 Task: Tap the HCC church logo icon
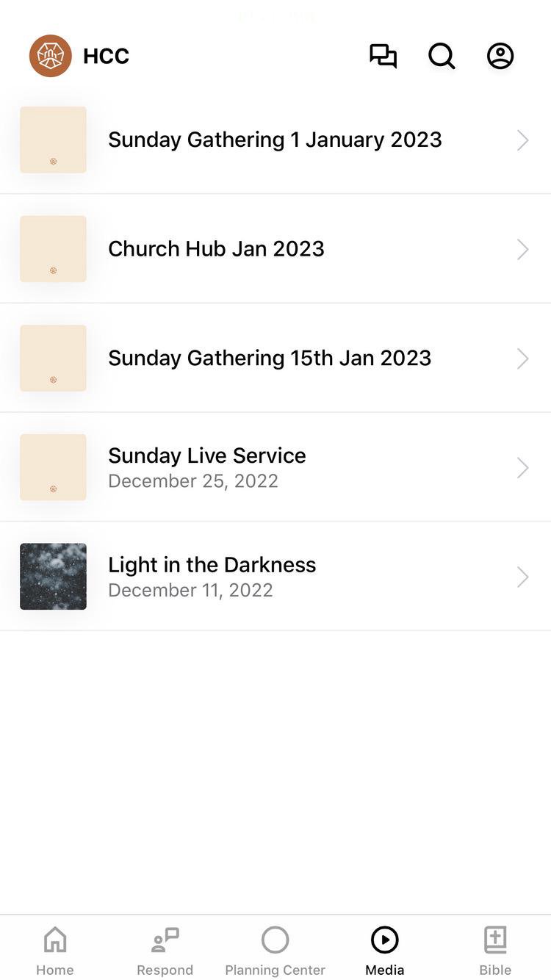pos(51,56)
